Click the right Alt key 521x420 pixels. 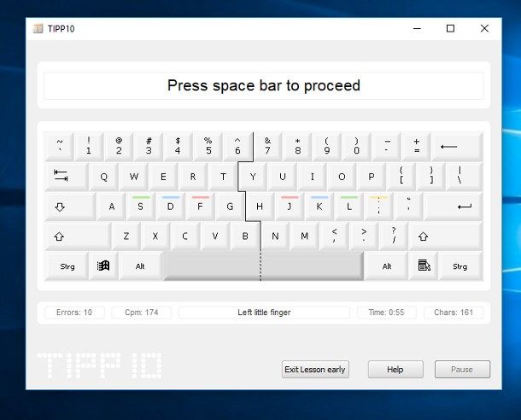pyautogui.click(x=386, y=266)
